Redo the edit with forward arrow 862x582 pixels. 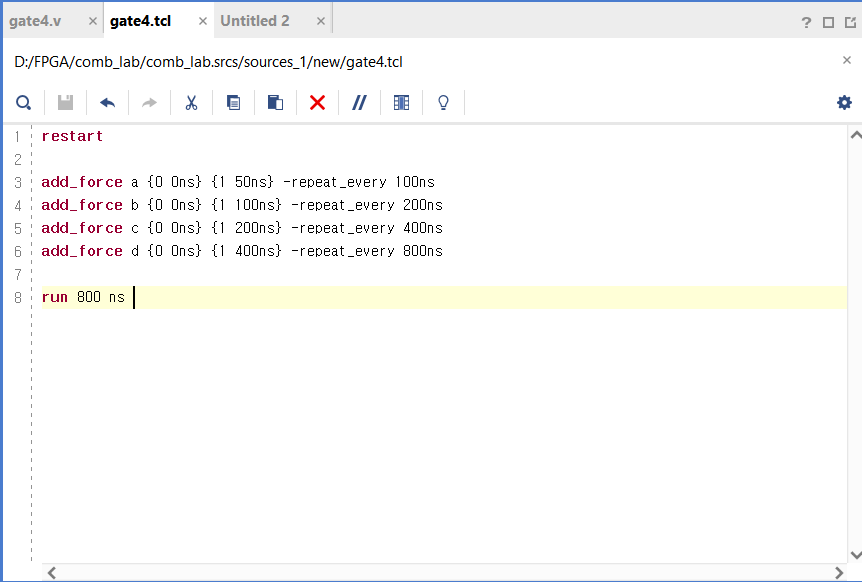150,103
